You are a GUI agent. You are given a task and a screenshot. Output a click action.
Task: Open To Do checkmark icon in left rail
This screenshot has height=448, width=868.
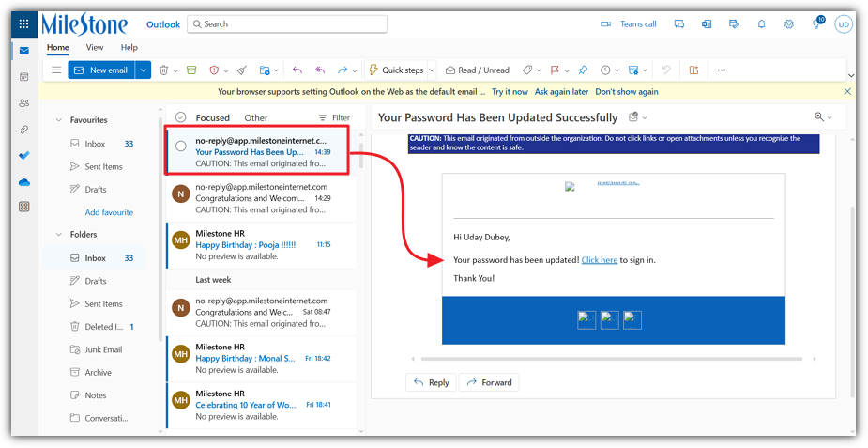23,156
